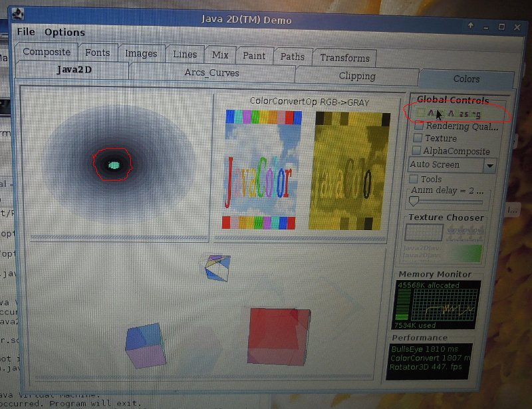Click the BullsEye demo circle center
Viewport: 532px width, 409px height.
pos(114,164)
